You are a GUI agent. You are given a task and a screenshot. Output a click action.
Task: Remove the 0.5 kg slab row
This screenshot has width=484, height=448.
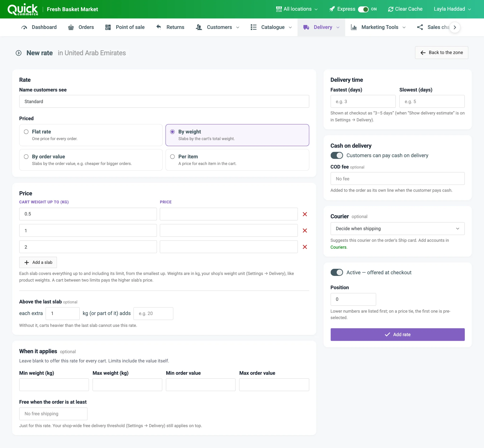[305, 214]
